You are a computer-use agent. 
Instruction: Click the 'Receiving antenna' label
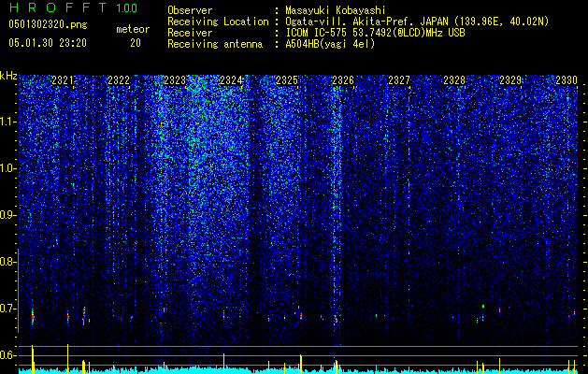(x=215, y=44)
